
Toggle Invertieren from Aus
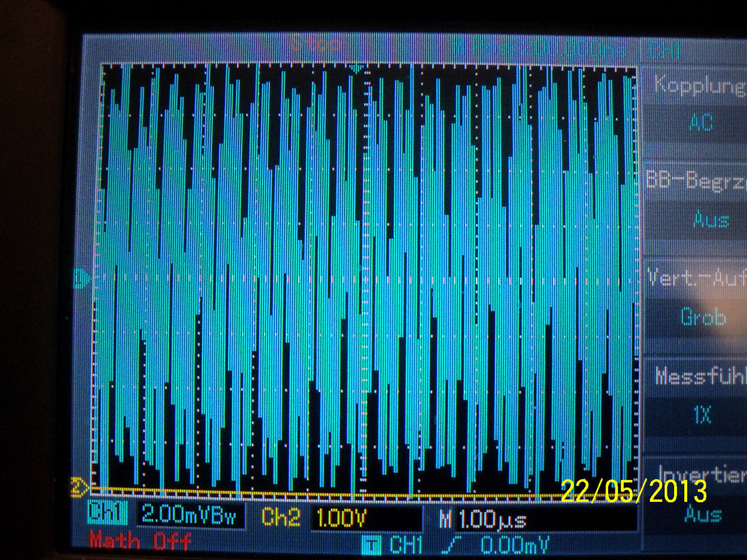(703, 514)
